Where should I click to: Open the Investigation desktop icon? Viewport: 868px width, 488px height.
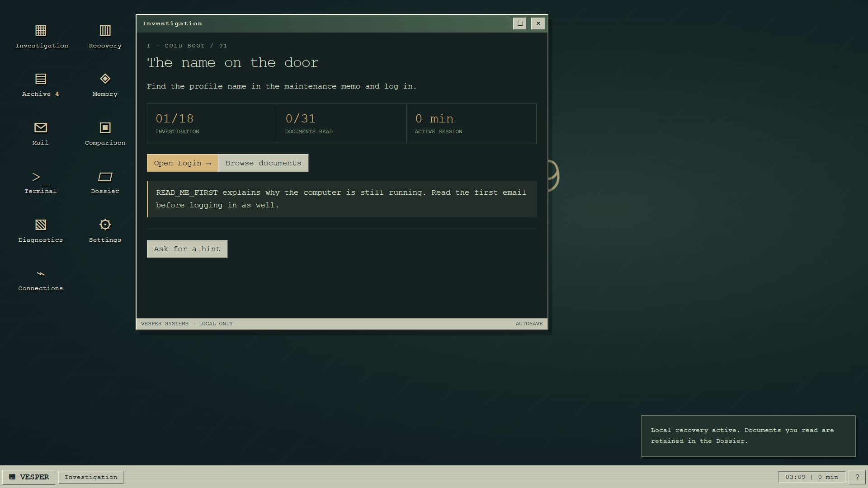click(41, 37)
